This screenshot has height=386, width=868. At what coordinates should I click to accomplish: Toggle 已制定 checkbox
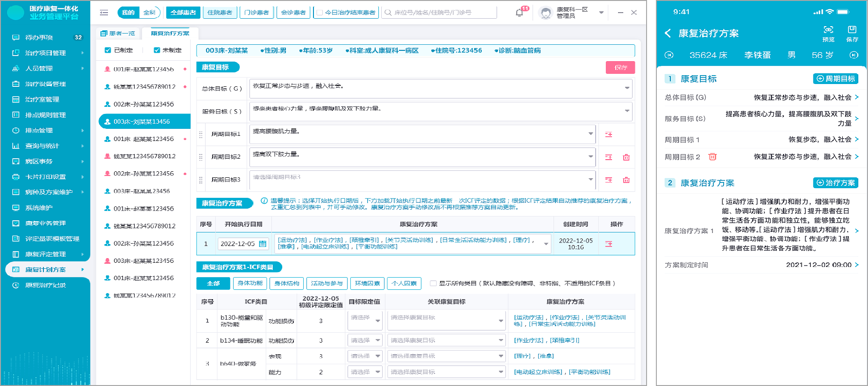point(108,50)
